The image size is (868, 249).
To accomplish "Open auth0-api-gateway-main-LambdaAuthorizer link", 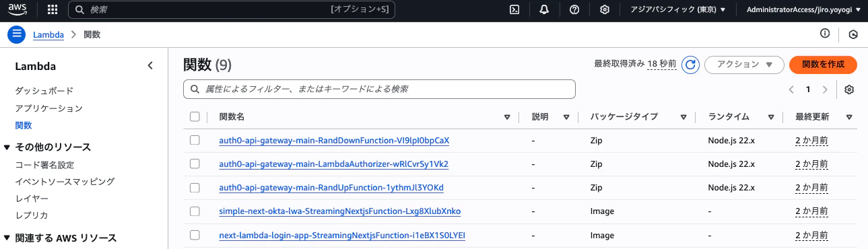I will (334, 164).
